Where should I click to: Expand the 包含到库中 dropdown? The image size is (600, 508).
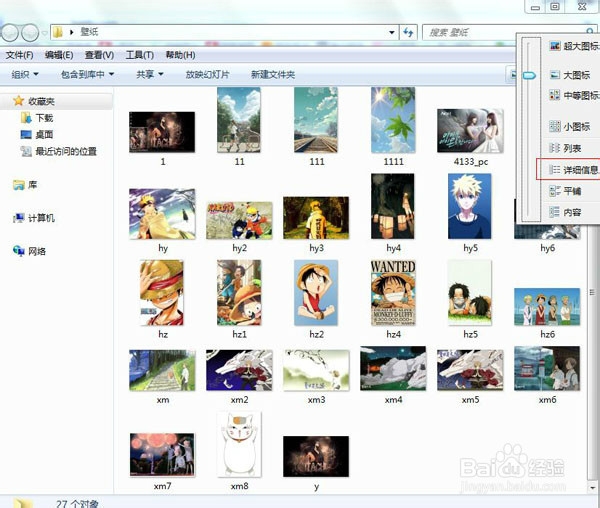click(88, 74)
